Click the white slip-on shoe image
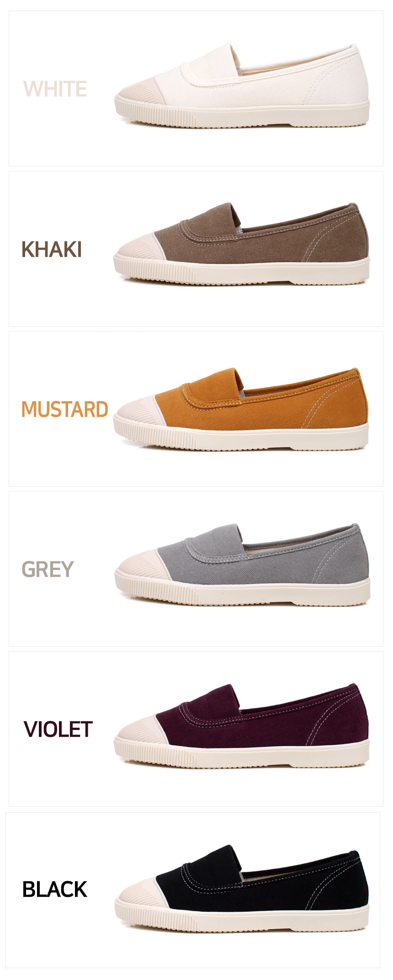 242,86
